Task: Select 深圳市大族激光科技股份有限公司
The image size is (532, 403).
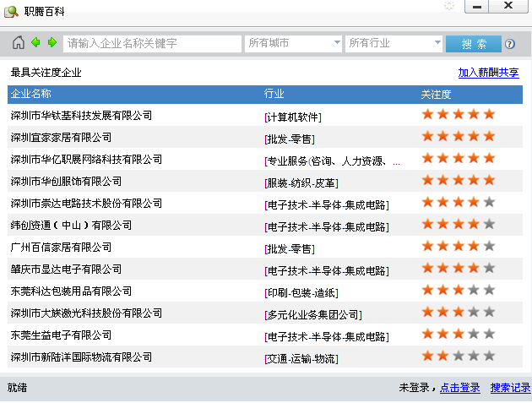Action: pos(86,313)
